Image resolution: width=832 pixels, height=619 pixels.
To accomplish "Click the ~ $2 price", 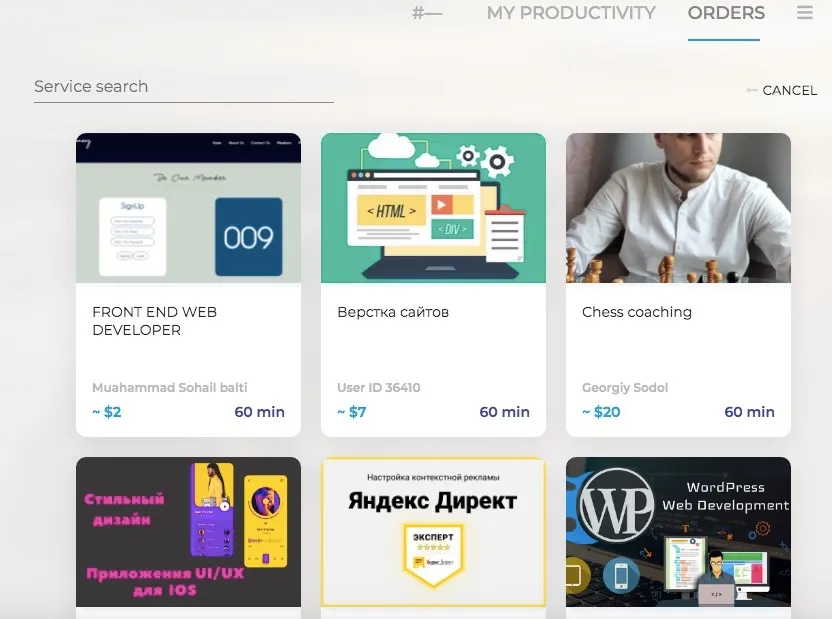I will (x=107, y=412).
